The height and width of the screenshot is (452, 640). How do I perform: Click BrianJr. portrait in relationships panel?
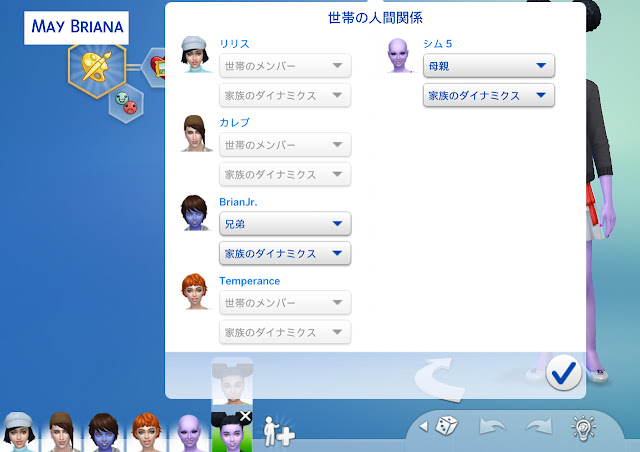[x=196, y=213]
